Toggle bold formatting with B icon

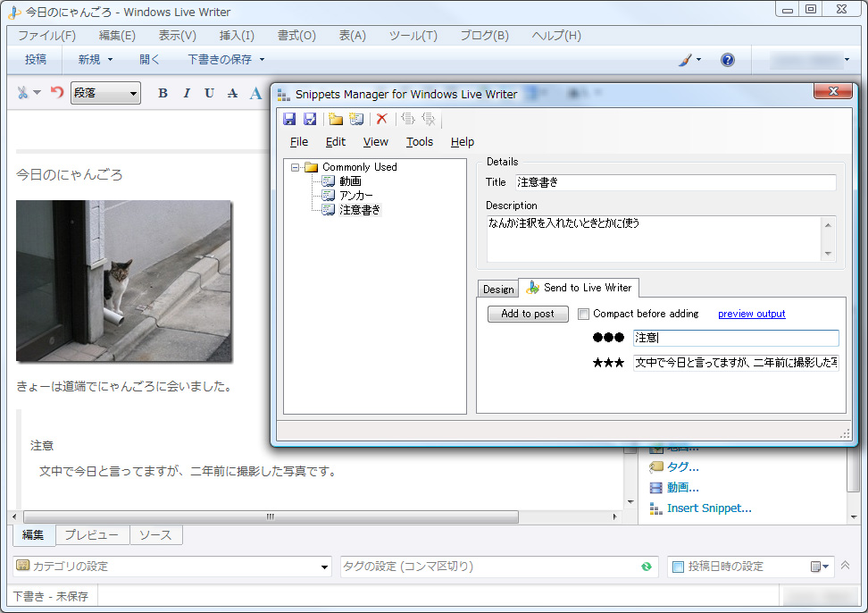tap(163, 93)
